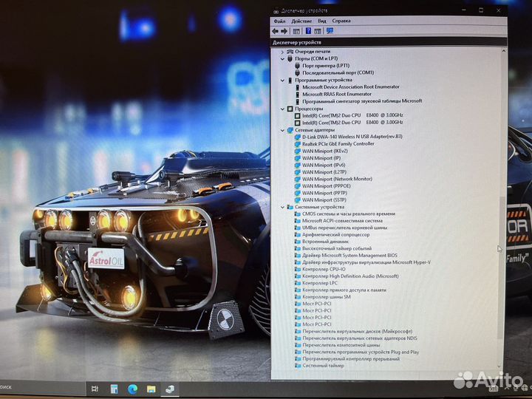Image resolution: width=532 pixels, height=399 pixels.
Task: Select the first Intel Core 2 Duo E8400 entry
Action: [352, 115]
